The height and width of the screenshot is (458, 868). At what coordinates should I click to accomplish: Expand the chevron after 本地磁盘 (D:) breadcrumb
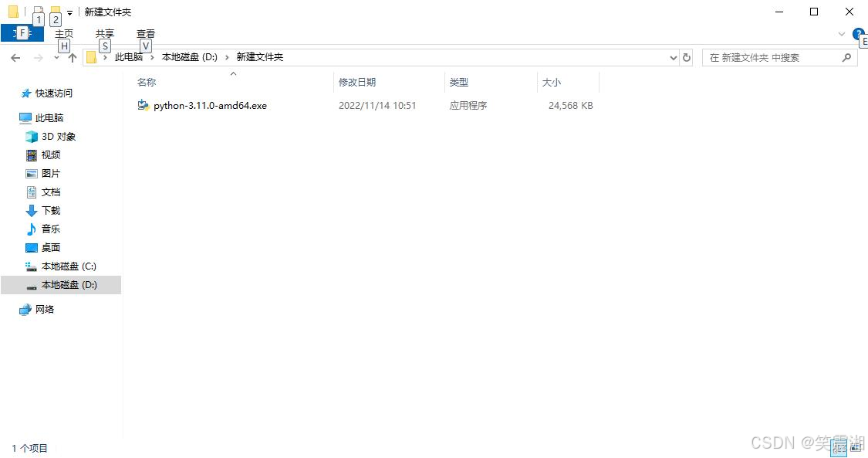tap(227, 58)
